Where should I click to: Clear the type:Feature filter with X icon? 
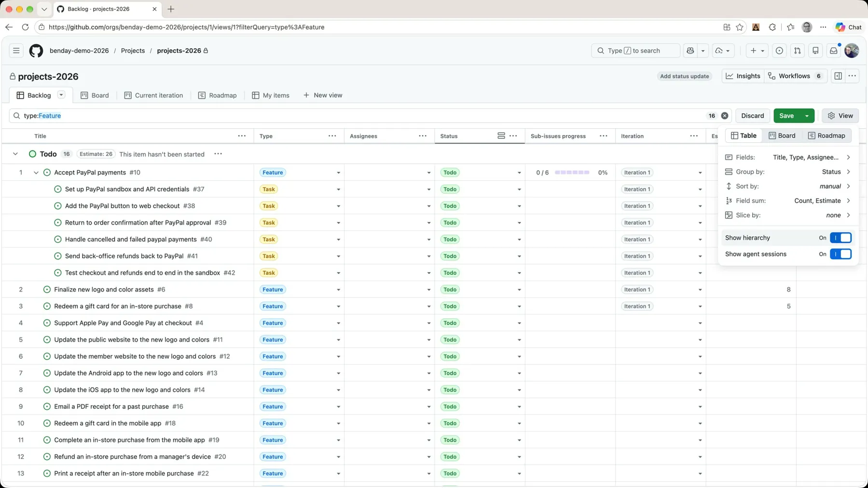725,116
